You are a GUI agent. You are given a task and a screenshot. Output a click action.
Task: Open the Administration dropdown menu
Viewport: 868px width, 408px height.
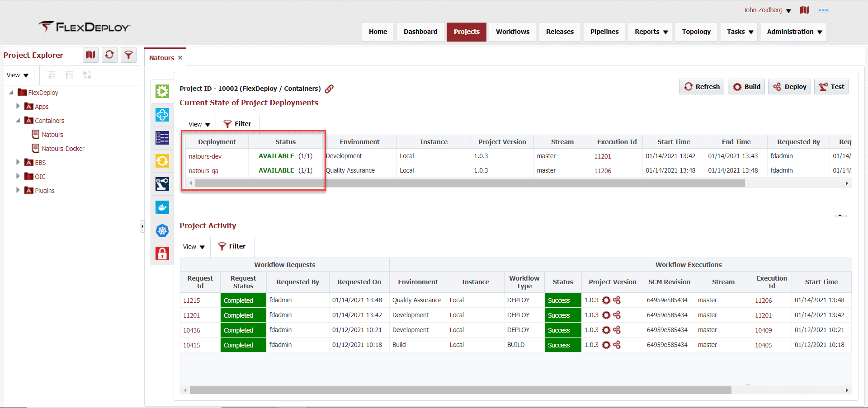point(793,32)
